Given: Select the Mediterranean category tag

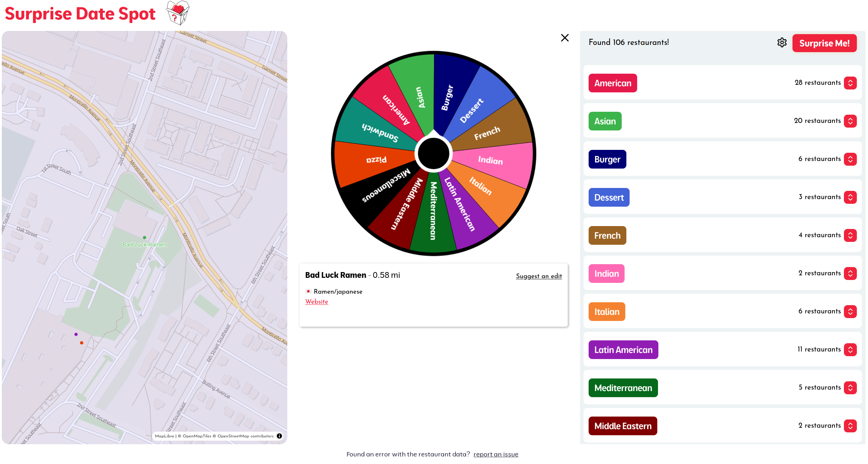Looking at the screenshot, I should coord(623,388).
